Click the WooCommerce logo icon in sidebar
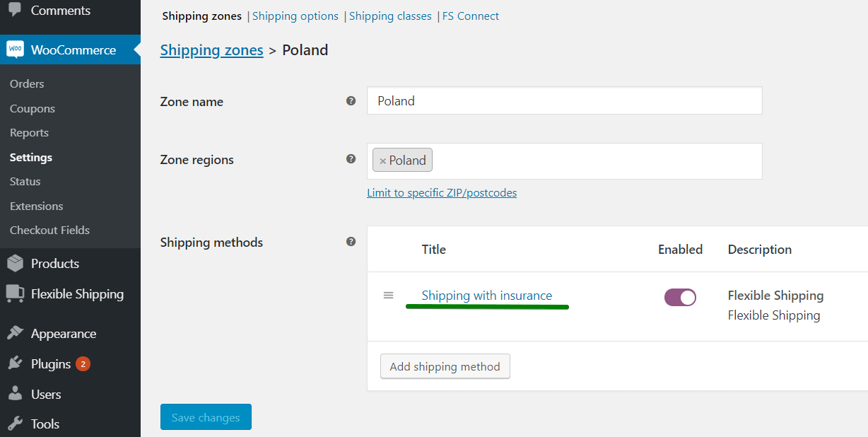The height and width of the screenshot is (437, 868). pos(15,49)
